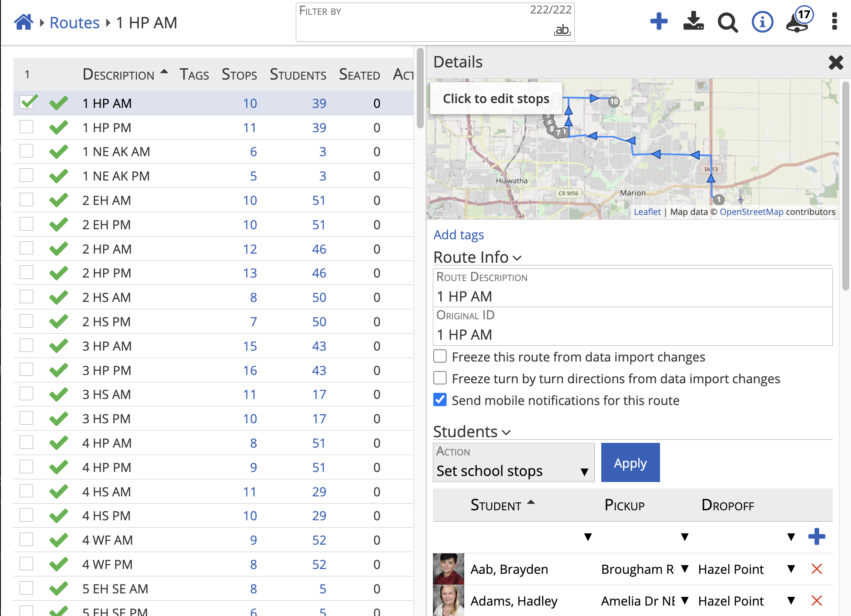Check the box for route 2 EH AM

coord(27,200)
